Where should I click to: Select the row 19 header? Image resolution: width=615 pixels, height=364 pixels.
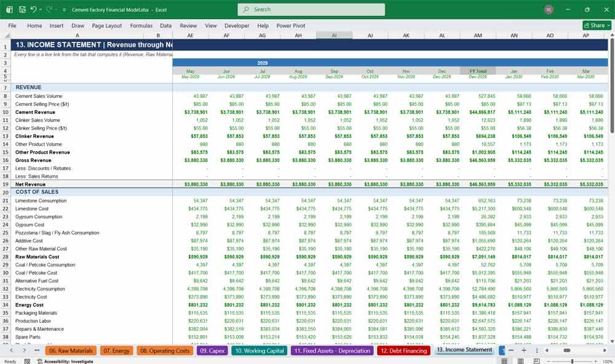(6, 184)
